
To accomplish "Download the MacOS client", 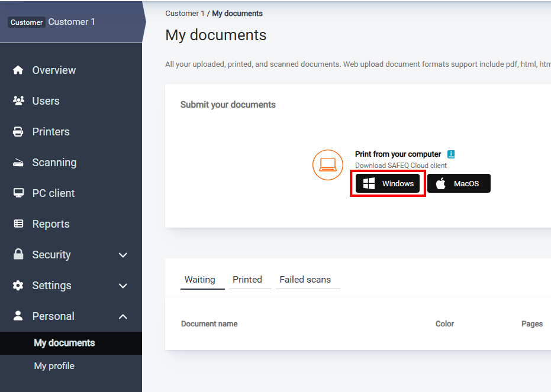I will point(459,184).
